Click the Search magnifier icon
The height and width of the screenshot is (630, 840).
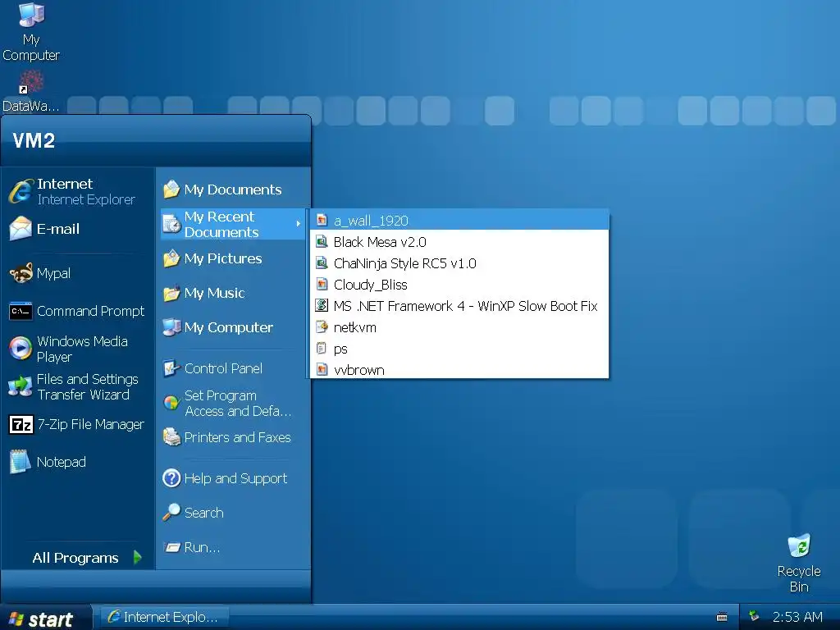(x=171, y=513)
